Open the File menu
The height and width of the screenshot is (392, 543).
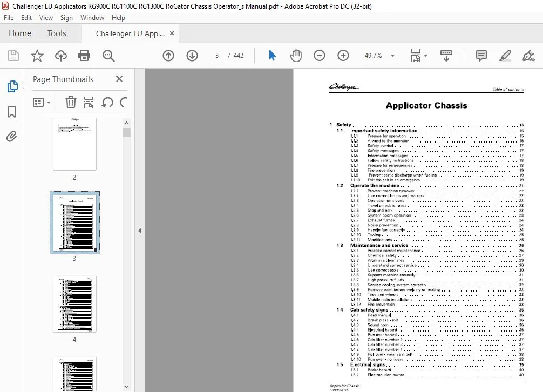(x=9, y=18)
